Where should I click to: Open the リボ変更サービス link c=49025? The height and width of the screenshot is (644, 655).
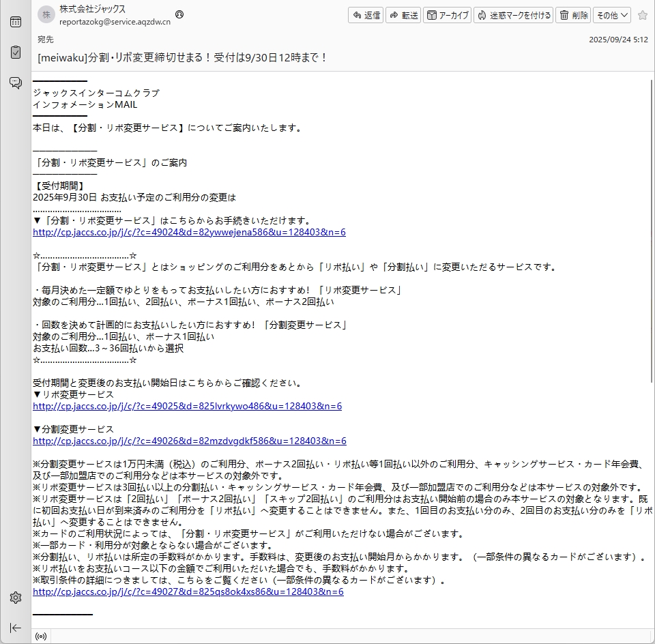pos(187,406)
